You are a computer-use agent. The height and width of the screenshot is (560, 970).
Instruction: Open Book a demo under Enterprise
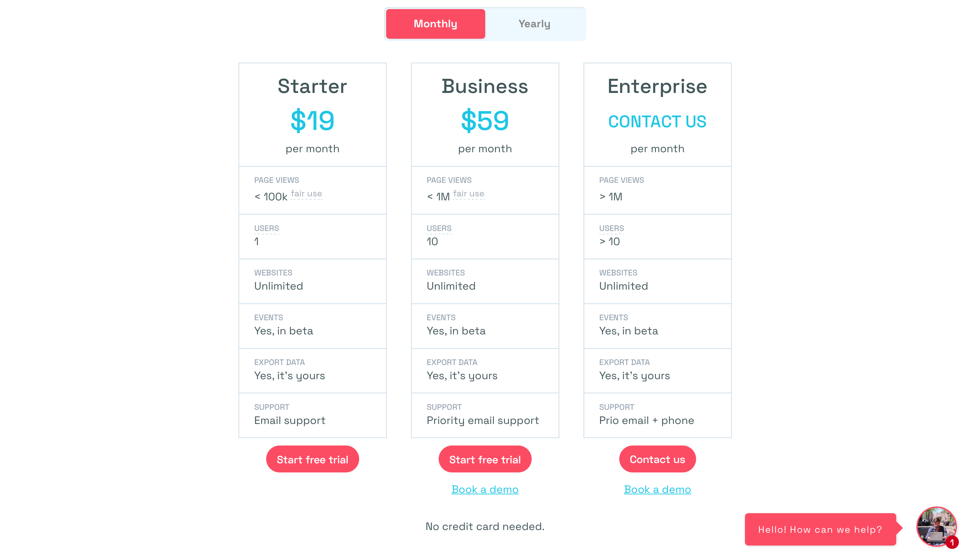657,489
